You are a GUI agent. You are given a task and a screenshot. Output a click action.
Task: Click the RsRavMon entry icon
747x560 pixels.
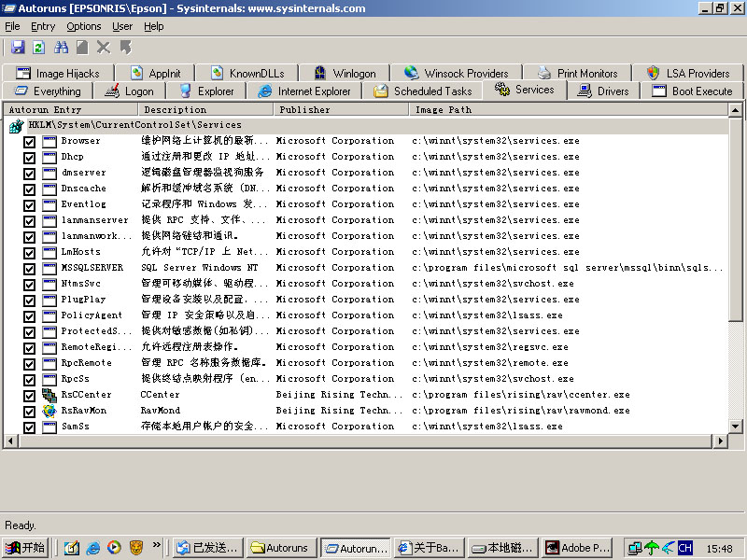[x=49, y=411]
